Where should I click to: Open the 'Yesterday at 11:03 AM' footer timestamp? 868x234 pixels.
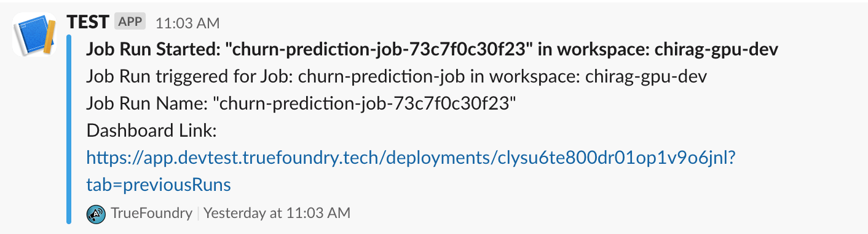point(277,214)
